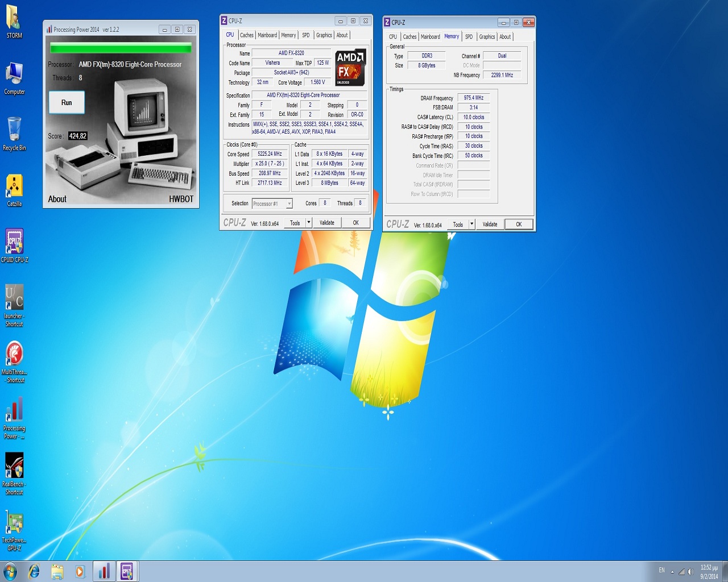Image resolution: width=728 pixels, height=582 pixels.
Task: Click NB Frequency value 2299.1 MHz
Action: pos(502,75)
